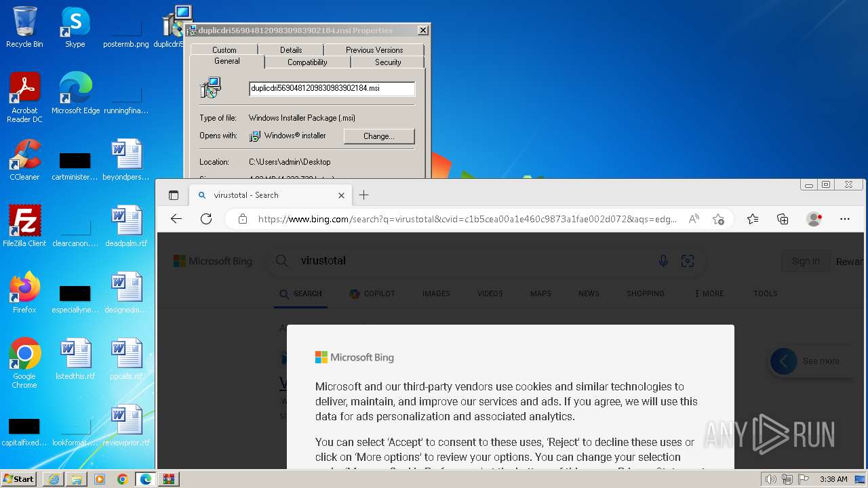Refresh the Bing search page

point(206,219)
